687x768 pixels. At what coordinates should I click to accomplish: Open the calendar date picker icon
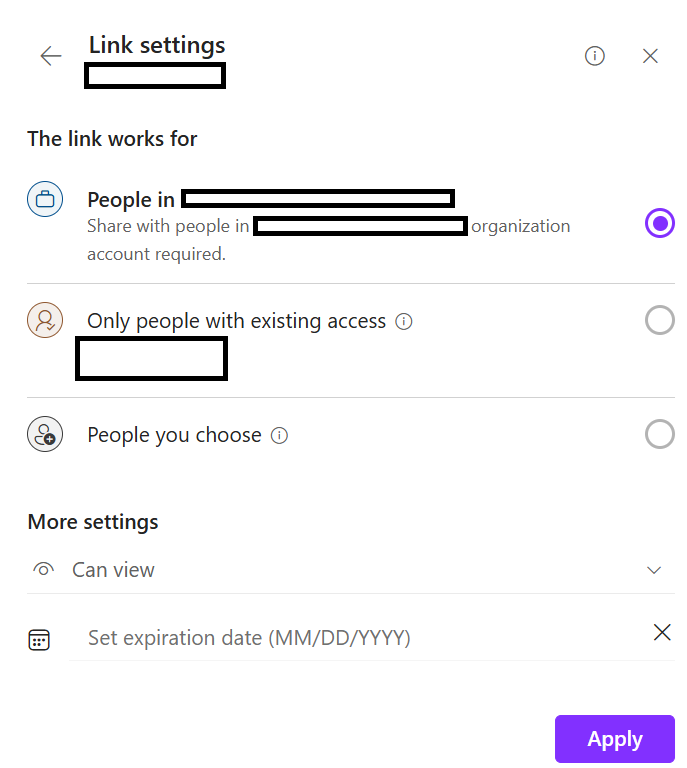point(39,640)
